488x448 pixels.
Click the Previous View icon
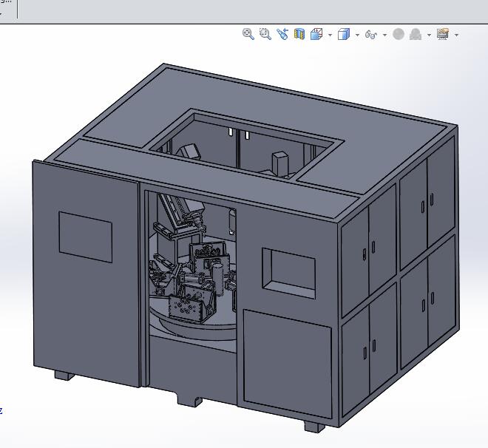[282, 34]
